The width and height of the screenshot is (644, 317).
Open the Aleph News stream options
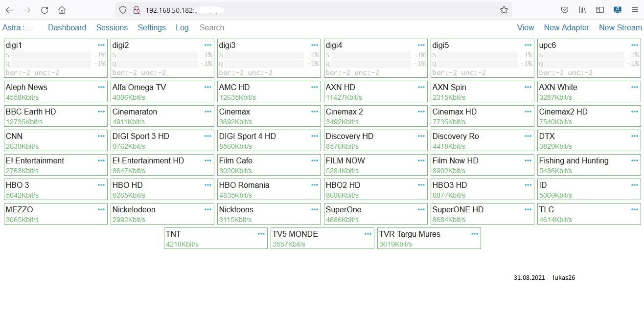click(x=101, y=87)
